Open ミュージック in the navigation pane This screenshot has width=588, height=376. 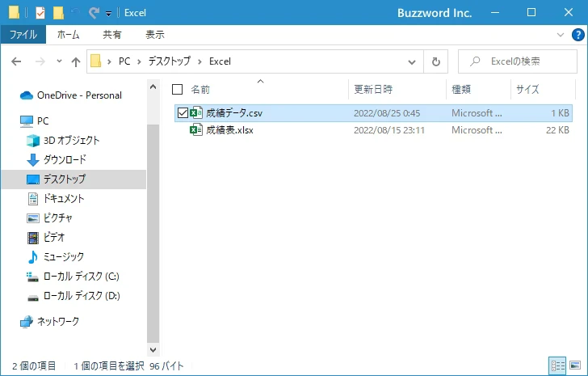[64, 257]
